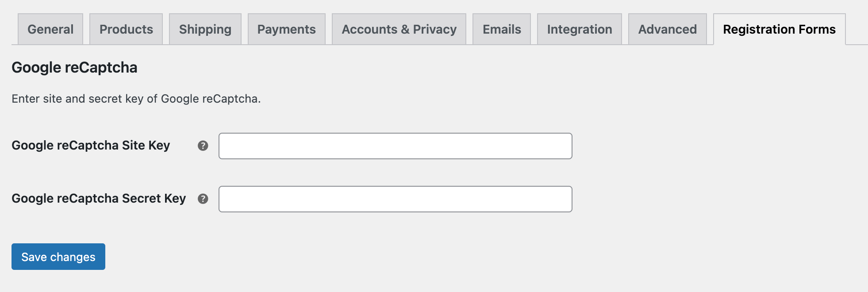Click the help icon beside Secret Key
The width and height of the screenshot is (868, 292).
[204, 199]
